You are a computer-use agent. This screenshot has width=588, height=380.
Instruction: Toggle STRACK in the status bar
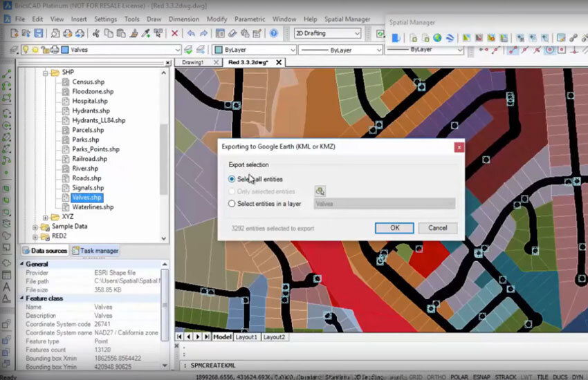pos(506,377)
